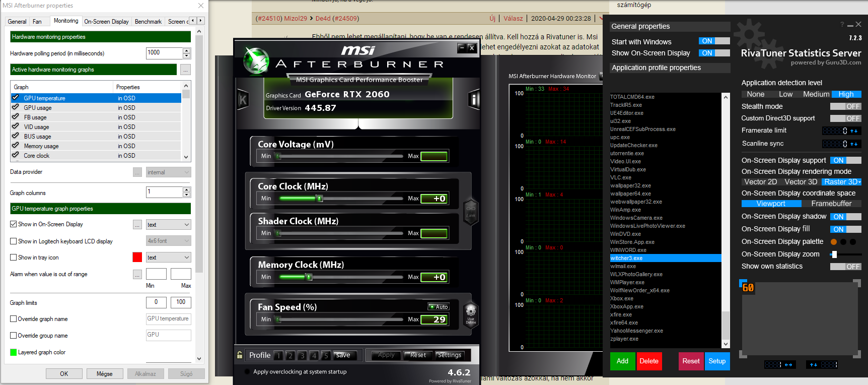This screenshot has width=868, height=385.
Task: Open the Data provider internal dropdown
Action: pos(168,172)
